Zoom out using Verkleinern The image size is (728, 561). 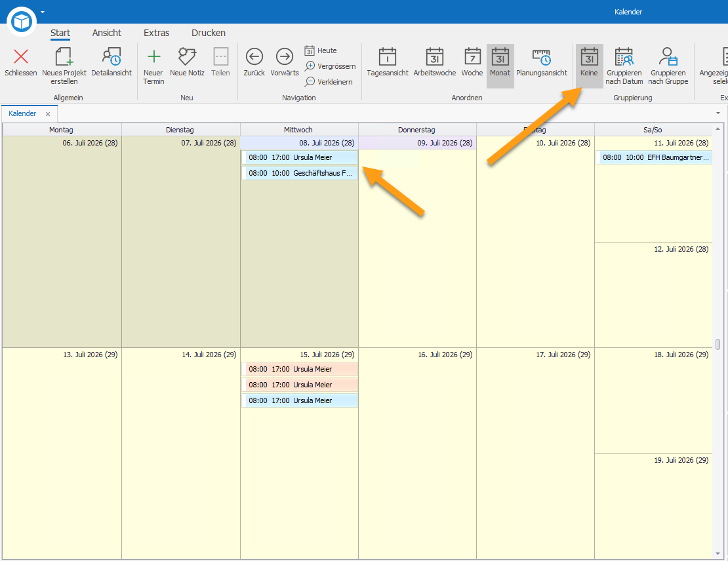(329, 82)
